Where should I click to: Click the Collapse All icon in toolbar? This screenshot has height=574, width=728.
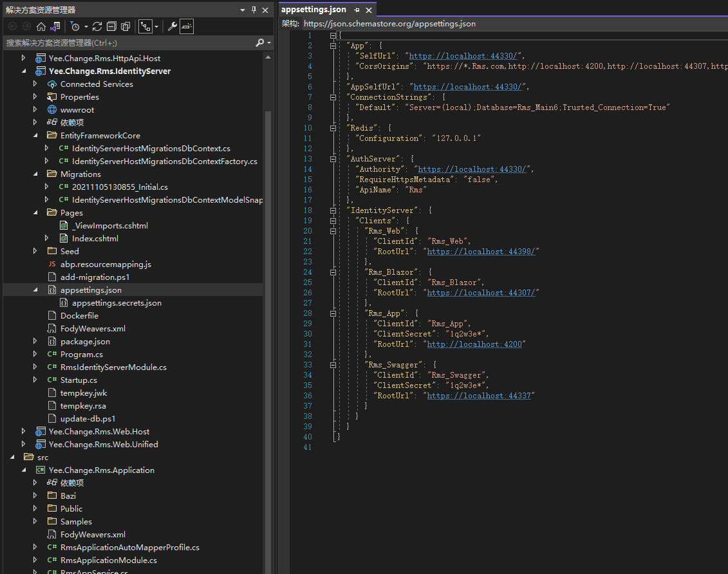tap(111, 26)
